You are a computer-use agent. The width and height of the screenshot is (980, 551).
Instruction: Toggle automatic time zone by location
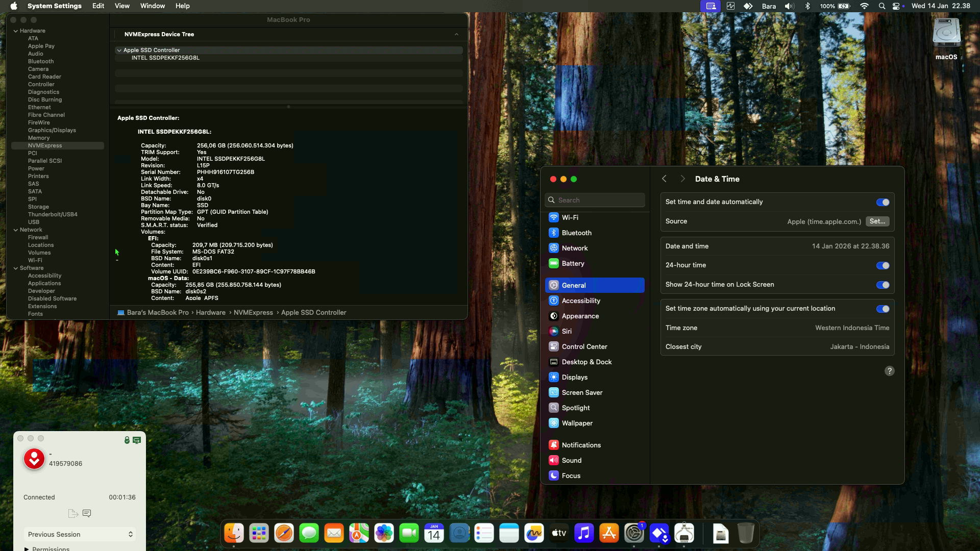pyautogui.click(x=883, y=309)
